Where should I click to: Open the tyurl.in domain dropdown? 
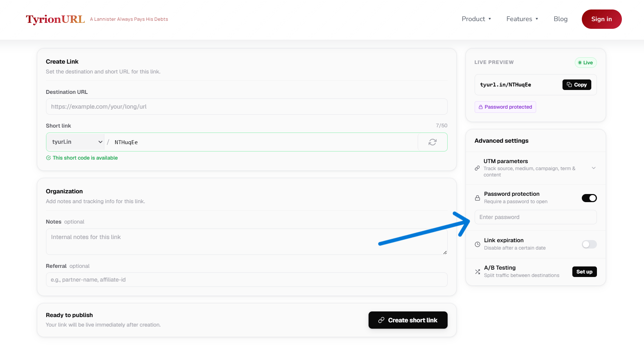coord(76,142)
